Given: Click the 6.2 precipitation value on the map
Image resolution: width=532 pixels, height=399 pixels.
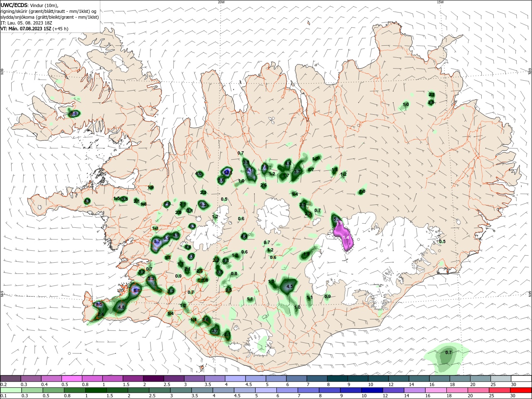Looking at the screenshot, I should pyautogui.click(x=203, y=204).
